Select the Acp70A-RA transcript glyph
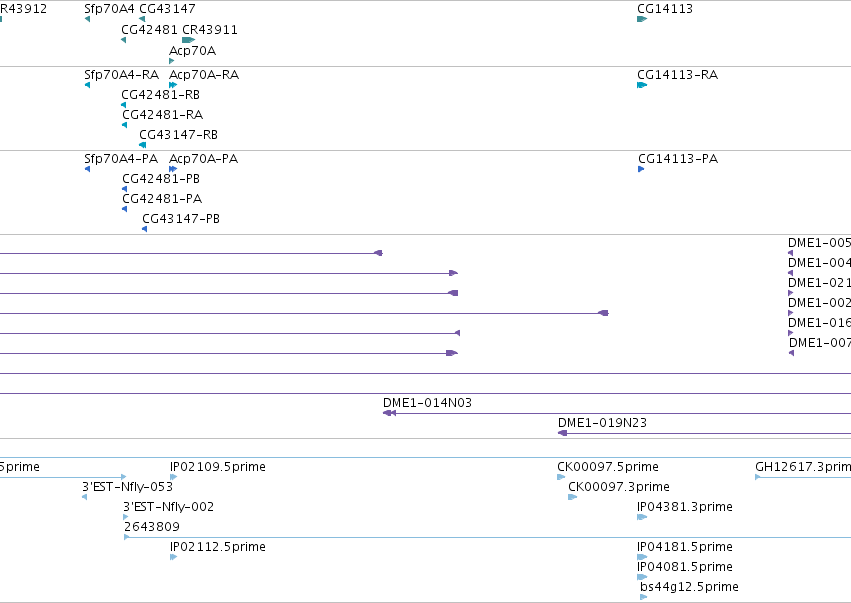Image resolution: width=851 pixels, height=603 pixels. pos(173,85)
